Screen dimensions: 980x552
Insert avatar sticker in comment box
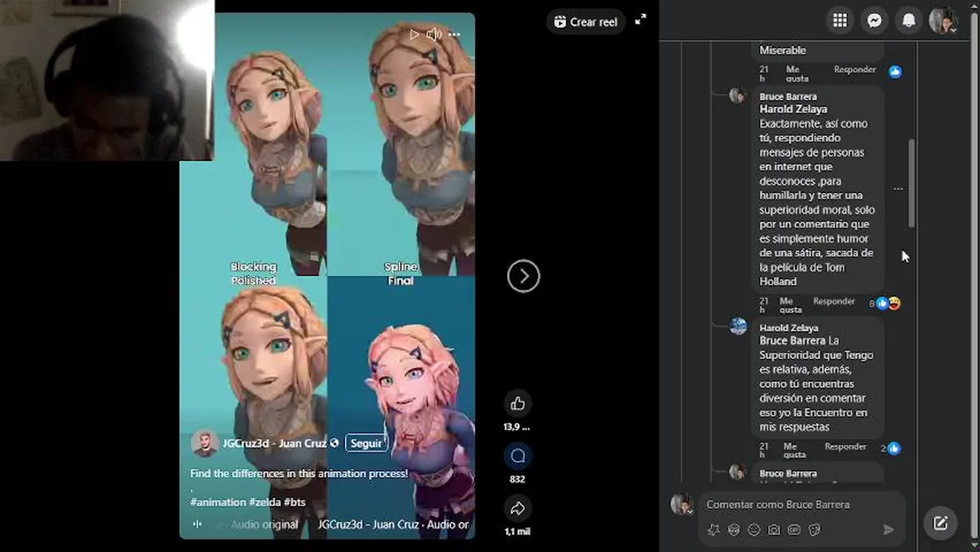(734, 530)
